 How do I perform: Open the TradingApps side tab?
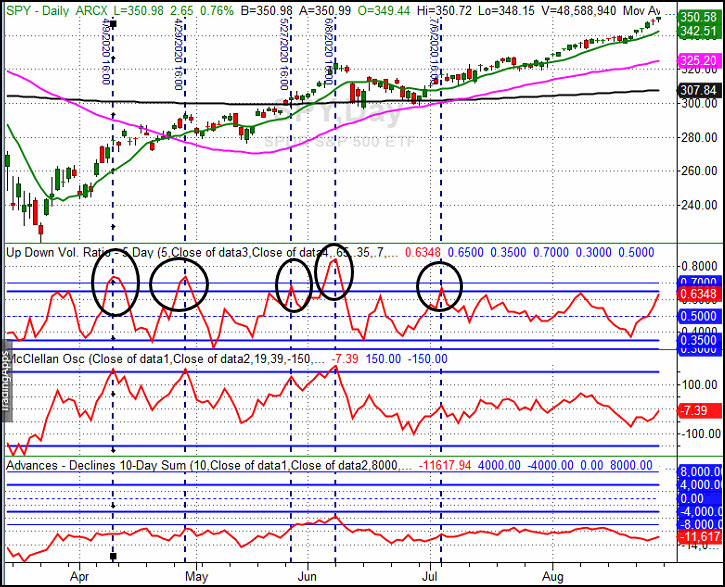click(5, 381)
